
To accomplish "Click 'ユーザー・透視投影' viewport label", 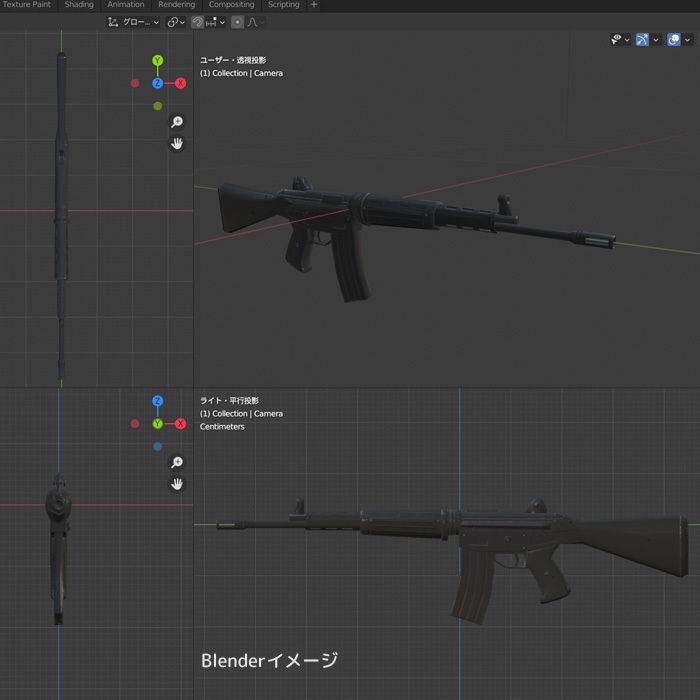I will coord(233,60).
